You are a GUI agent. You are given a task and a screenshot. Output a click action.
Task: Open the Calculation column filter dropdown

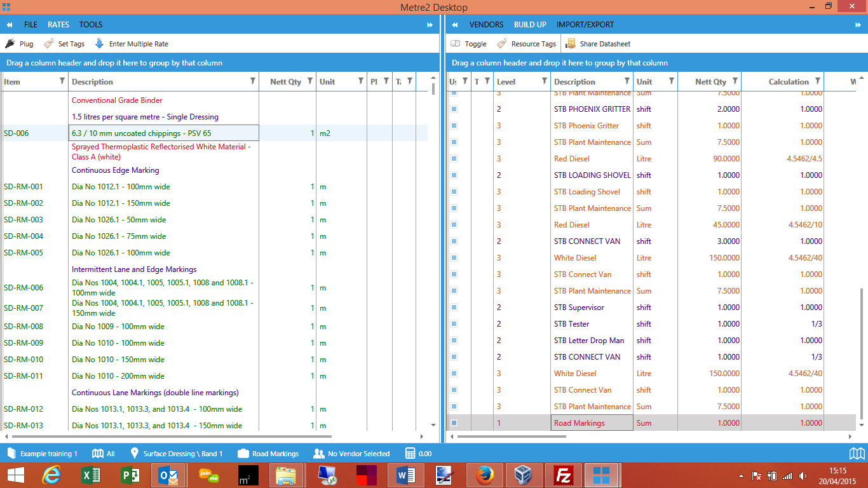[818, 81]
